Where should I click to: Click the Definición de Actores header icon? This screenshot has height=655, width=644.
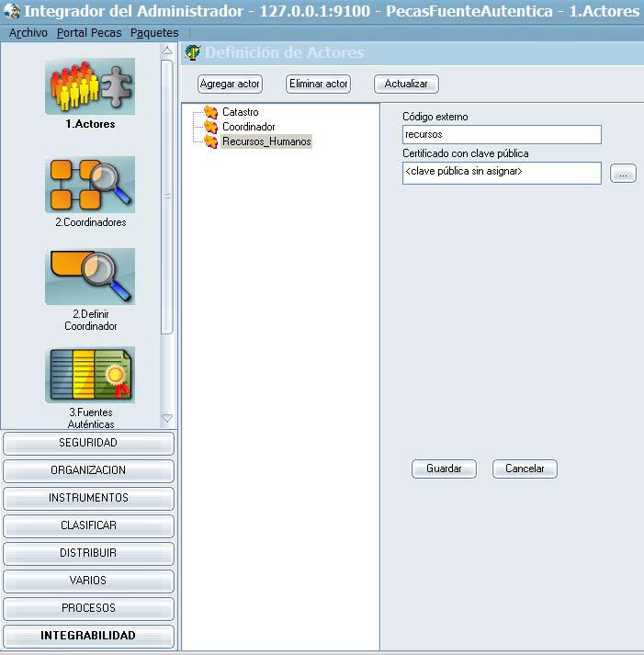pos(193,52)
